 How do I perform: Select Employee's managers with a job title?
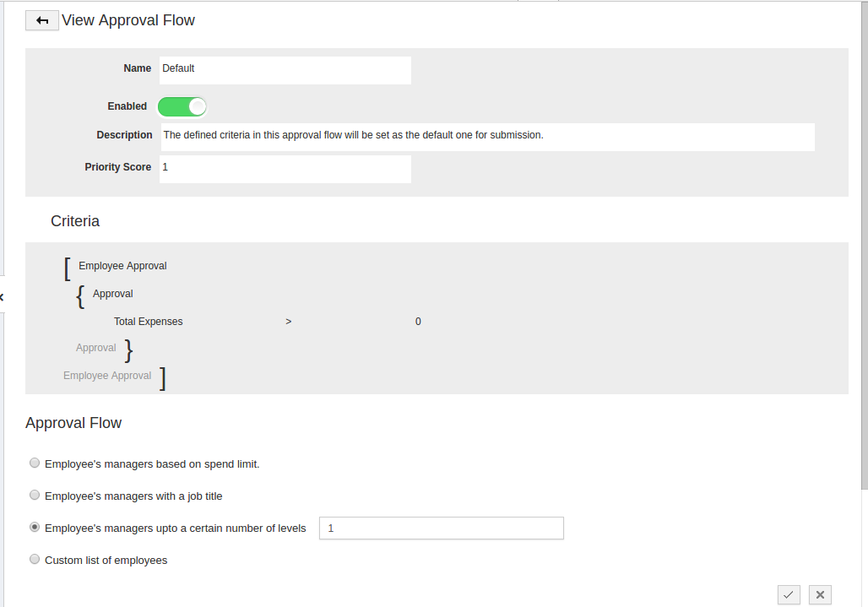coord(35,495)
